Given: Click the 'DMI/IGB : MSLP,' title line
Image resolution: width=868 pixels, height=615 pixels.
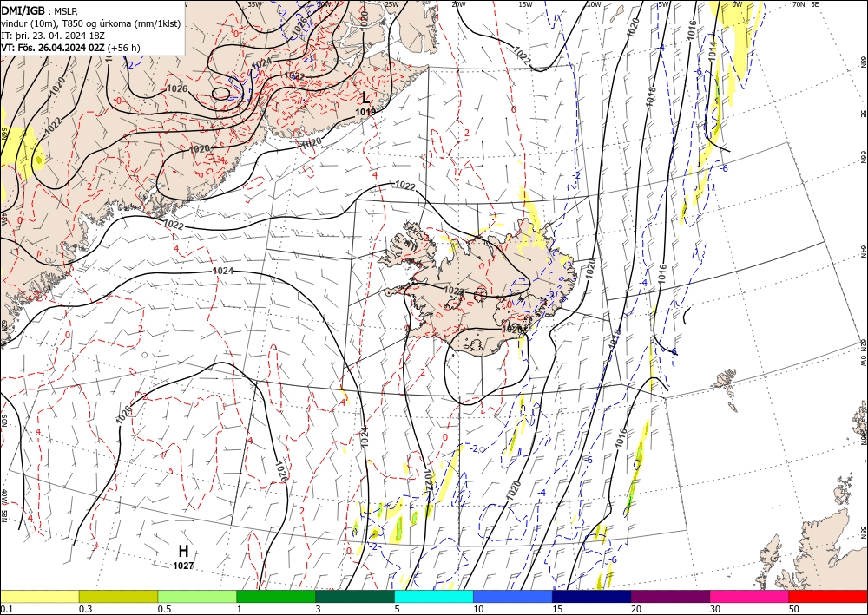Looking at the screenshot, I should click(39, 10).
